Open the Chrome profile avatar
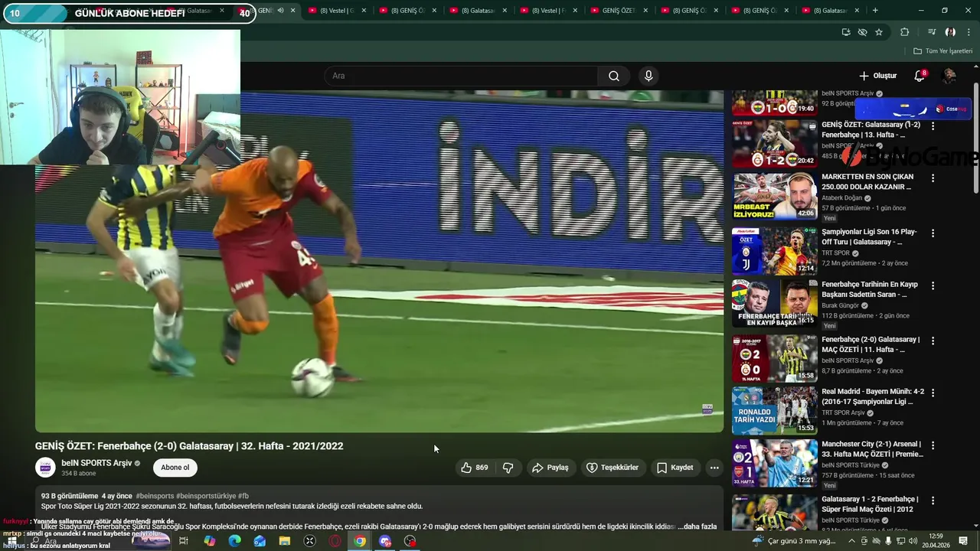The image size is (980, 551). click(x=950, y=32)
